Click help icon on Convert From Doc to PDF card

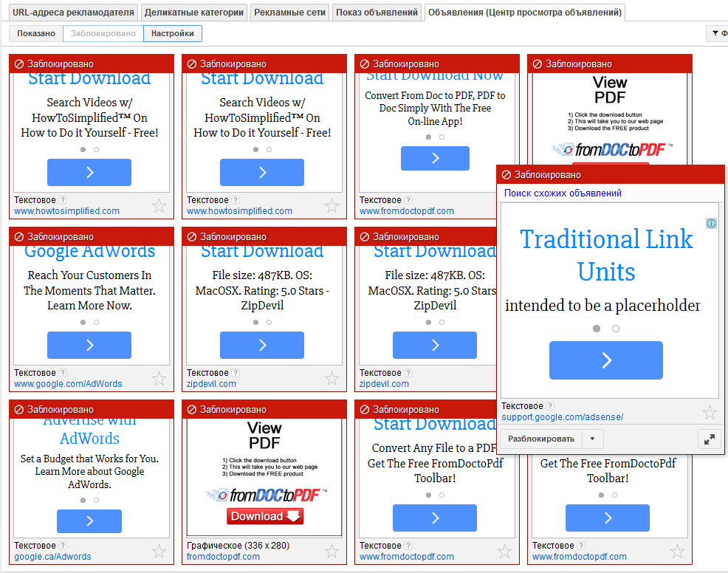tap(408, 200)
